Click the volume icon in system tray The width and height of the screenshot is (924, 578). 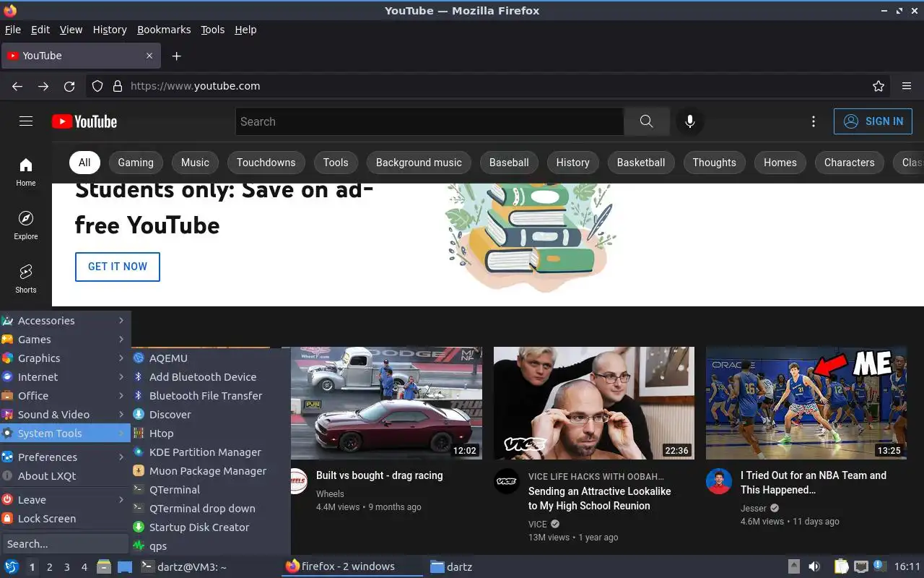tap(814, 566)
